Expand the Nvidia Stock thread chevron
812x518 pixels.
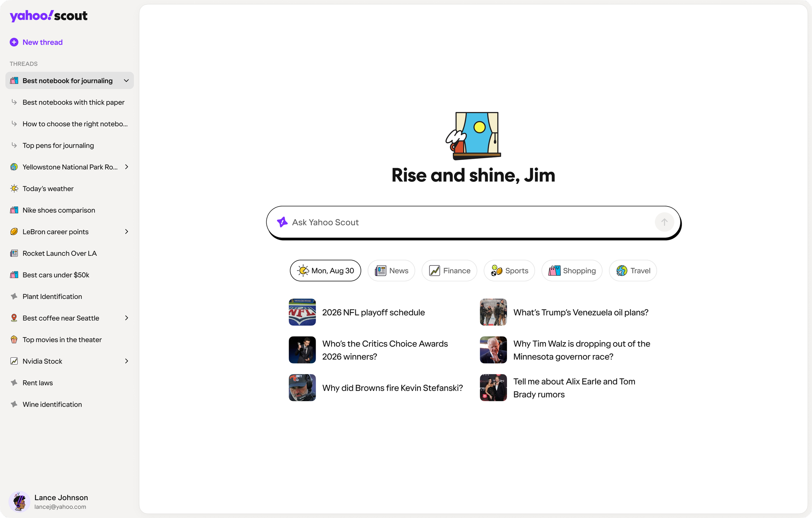(126, 361)
